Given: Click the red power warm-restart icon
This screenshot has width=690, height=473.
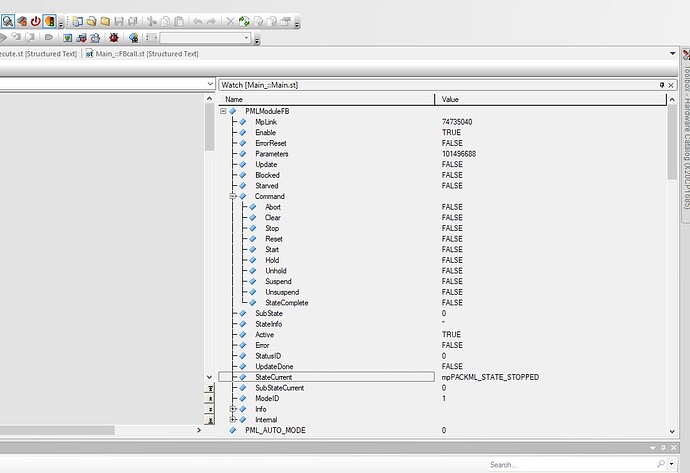Looking at the screenshot, I should 36,21.
